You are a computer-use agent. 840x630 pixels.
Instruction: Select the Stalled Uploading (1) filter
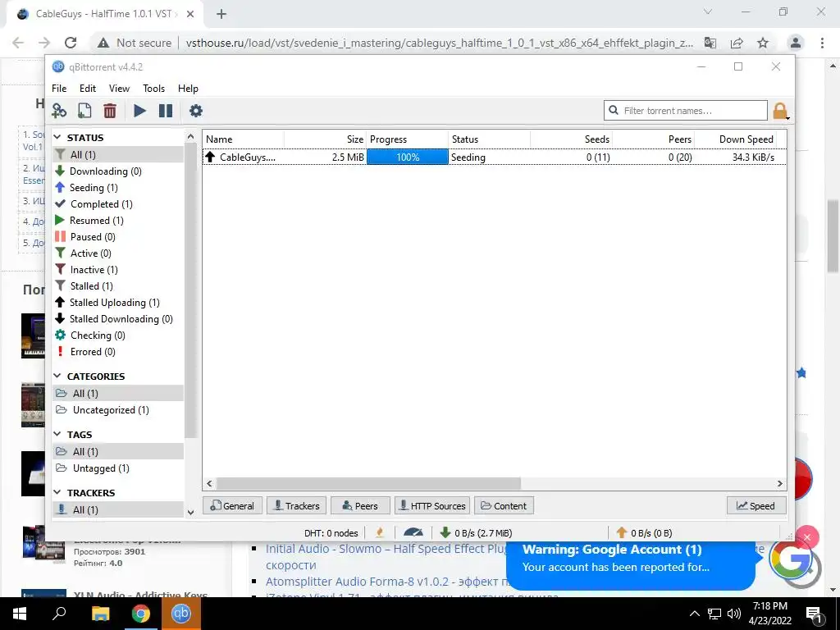[x=118, y=303]
